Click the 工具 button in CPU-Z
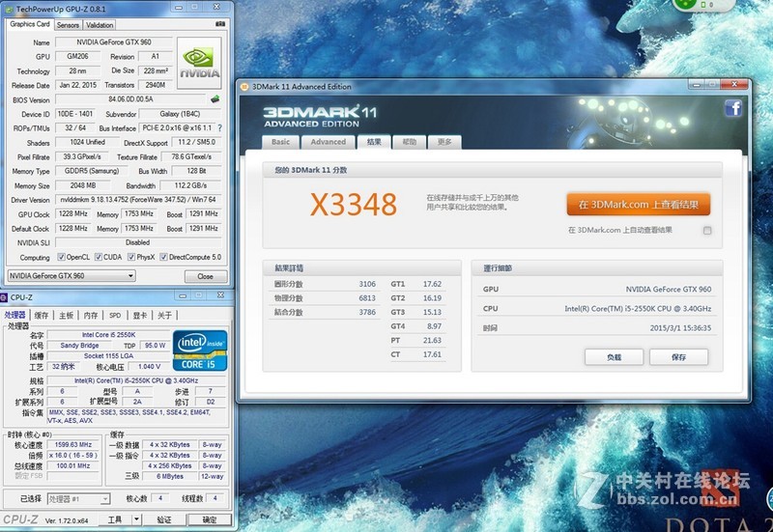The image size is (773, 532). click(x=115, y=519)
